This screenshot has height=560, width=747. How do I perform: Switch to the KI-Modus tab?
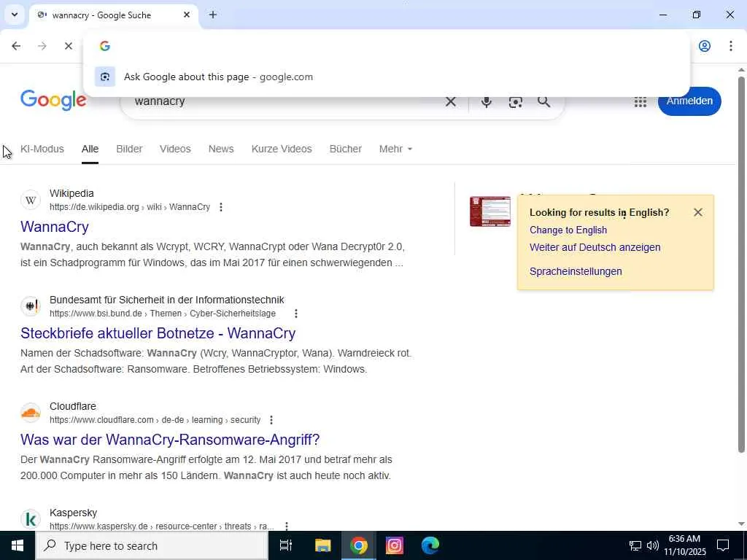[42, 149]
